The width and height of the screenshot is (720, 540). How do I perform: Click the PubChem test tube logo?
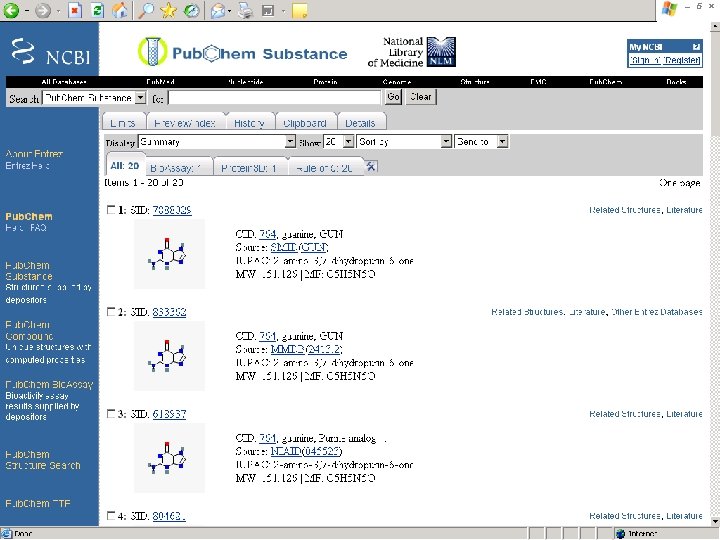click(x=152, y=51)
